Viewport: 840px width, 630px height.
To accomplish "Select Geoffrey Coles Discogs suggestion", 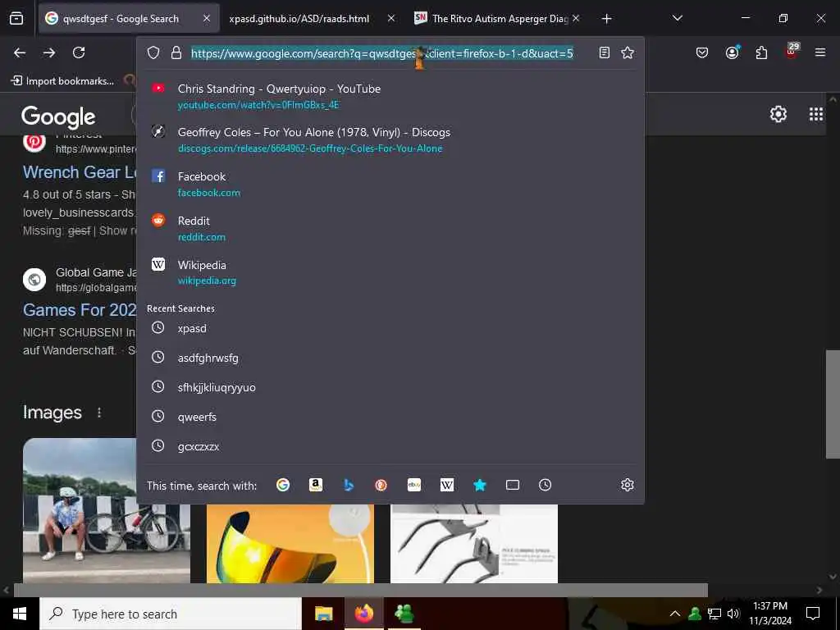I will click(x=390, y=139).
